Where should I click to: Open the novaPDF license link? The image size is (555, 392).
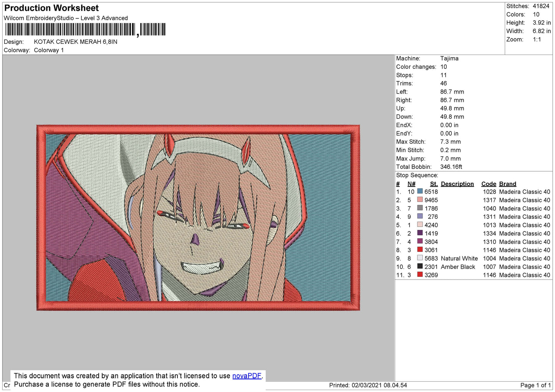click(247, 376)
